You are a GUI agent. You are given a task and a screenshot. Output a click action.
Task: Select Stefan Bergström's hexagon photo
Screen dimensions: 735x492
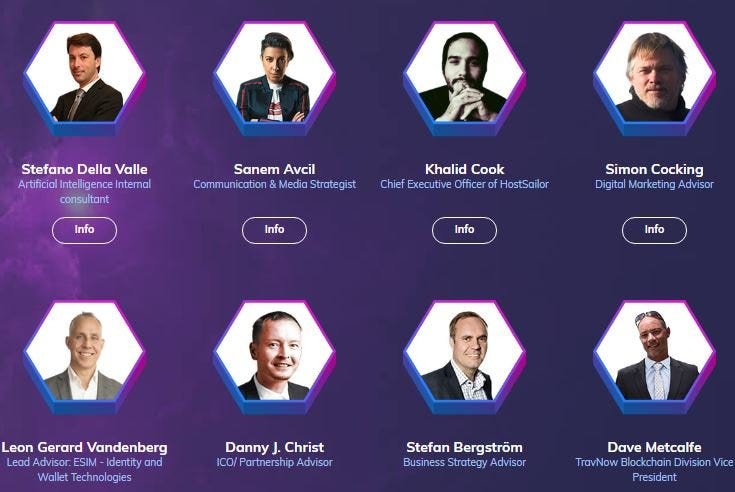(x=464, y=357)
